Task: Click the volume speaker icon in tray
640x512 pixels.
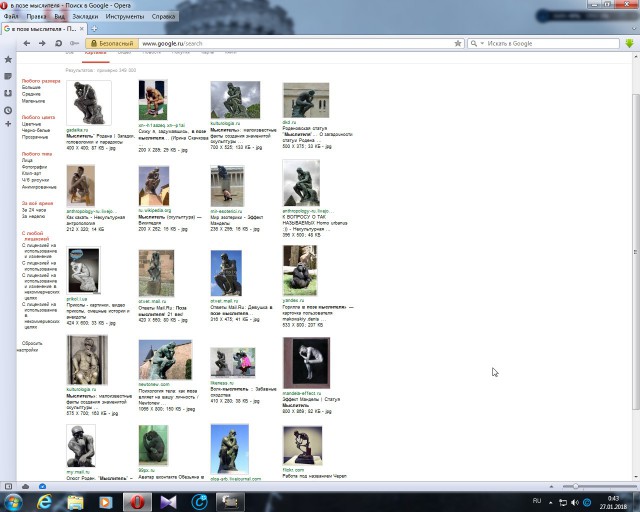Action: pyautogui.click(x=575, y=503)
